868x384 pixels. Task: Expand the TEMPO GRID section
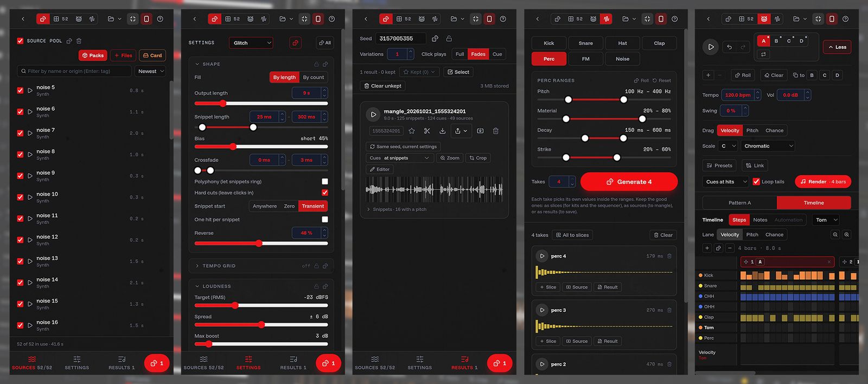(261, 266)
